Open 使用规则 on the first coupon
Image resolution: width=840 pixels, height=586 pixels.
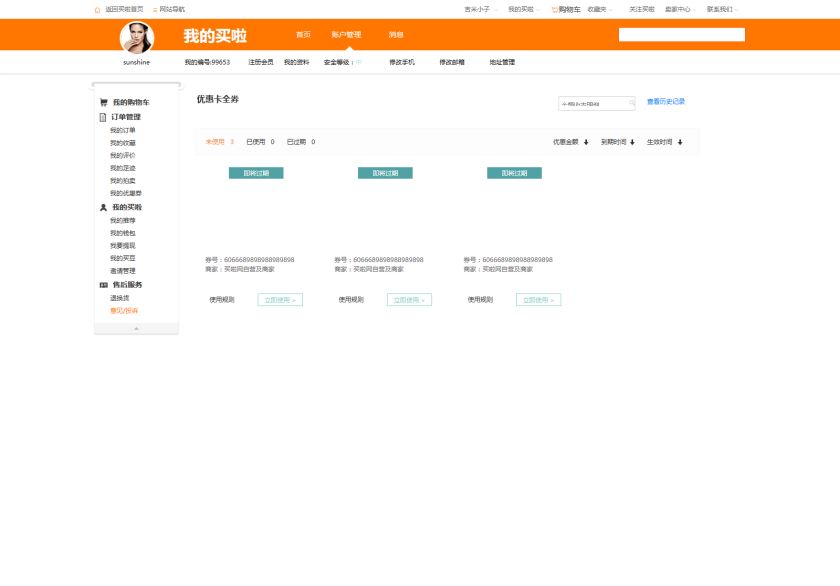coord(222,300)
